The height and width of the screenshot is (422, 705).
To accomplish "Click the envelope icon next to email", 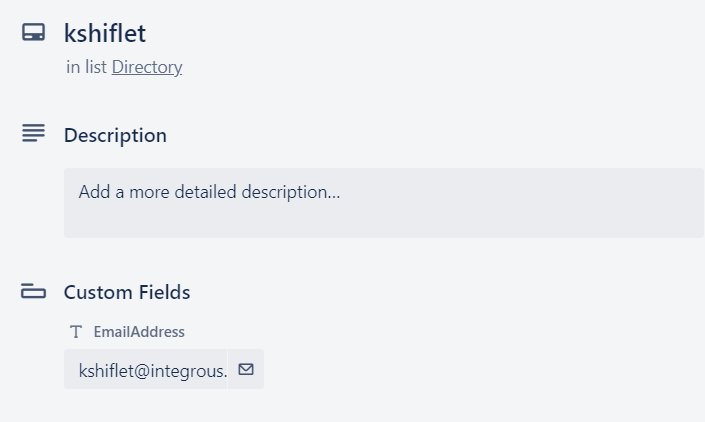I will click(246, 369).
